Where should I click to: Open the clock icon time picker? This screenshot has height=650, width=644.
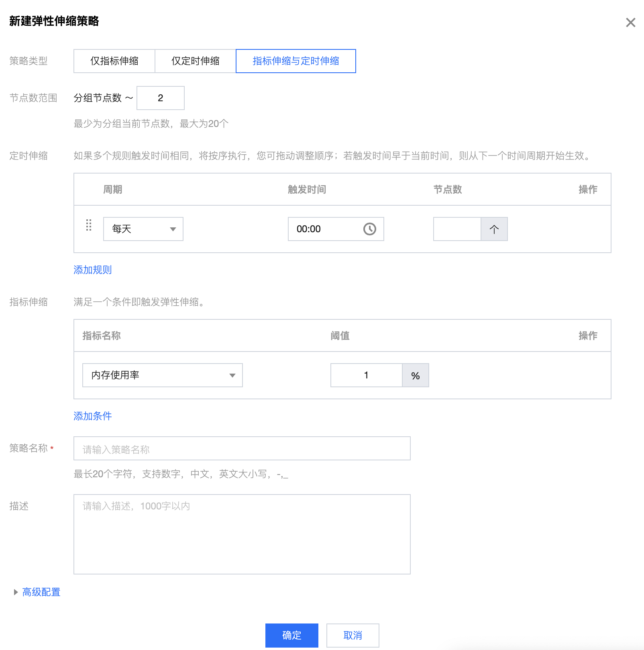pos(370,229)
